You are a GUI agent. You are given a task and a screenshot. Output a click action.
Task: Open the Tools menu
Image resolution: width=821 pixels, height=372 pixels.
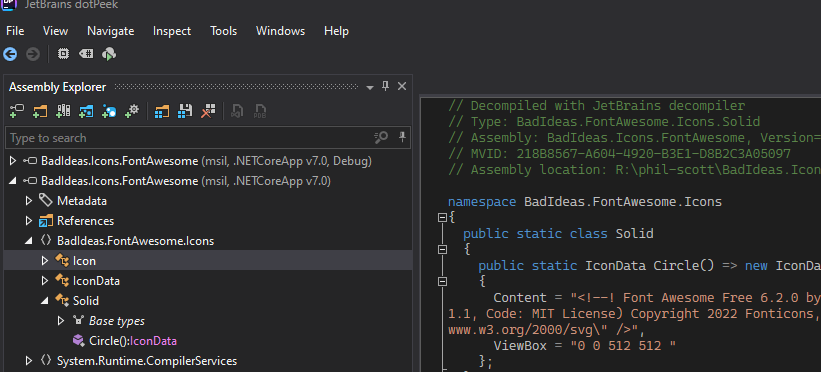tap(224, 31)
